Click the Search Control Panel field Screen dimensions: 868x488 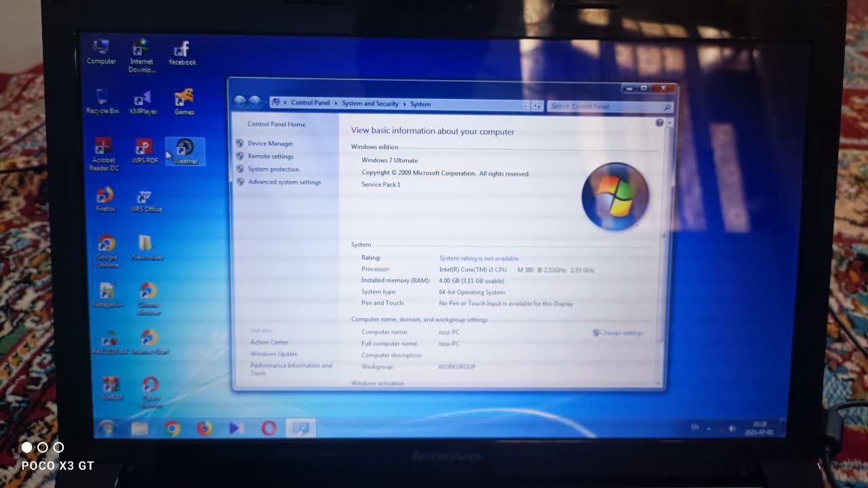610,106
